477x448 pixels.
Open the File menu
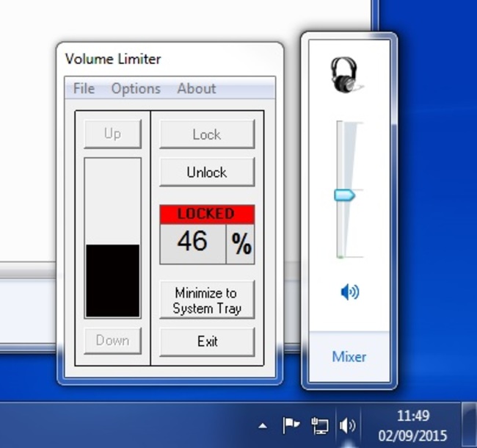(x=84, y=89)
